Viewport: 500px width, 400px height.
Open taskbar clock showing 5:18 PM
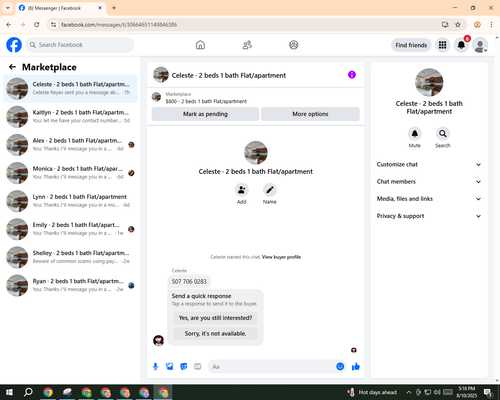(x=467, y=392)
